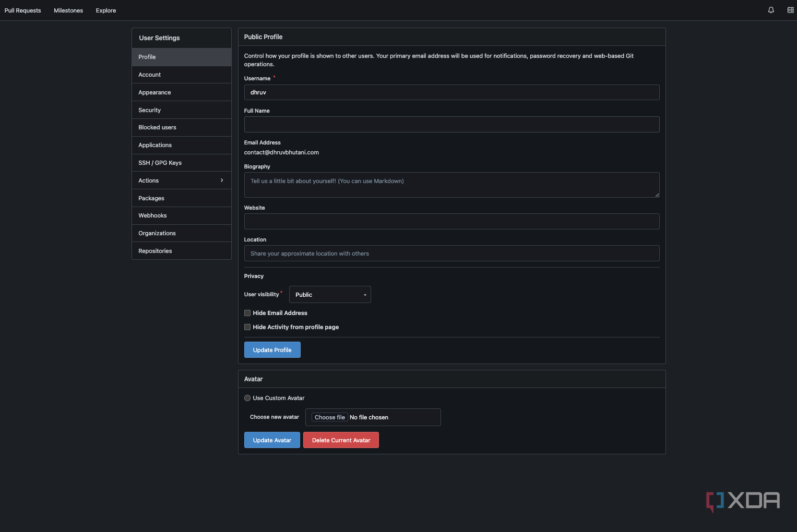Focus the Full Name input field

pyautogui.click(x=452, y=124)
